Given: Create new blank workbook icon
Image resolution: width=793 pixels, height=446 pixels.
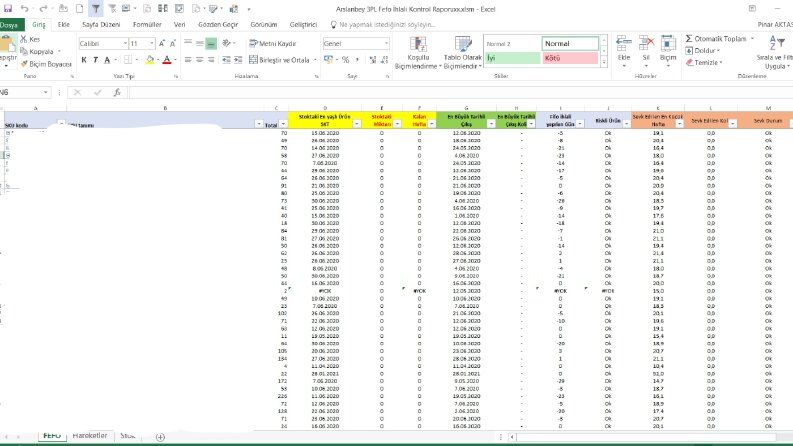Looking at the screenshot, I should pos(79,9).
